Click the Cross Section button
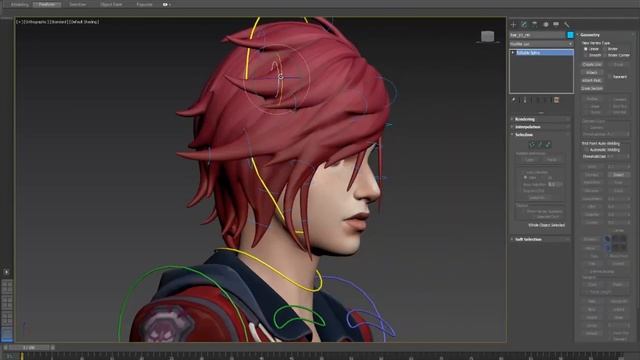The height and width of the screenshot is (360, 640). 593,88
